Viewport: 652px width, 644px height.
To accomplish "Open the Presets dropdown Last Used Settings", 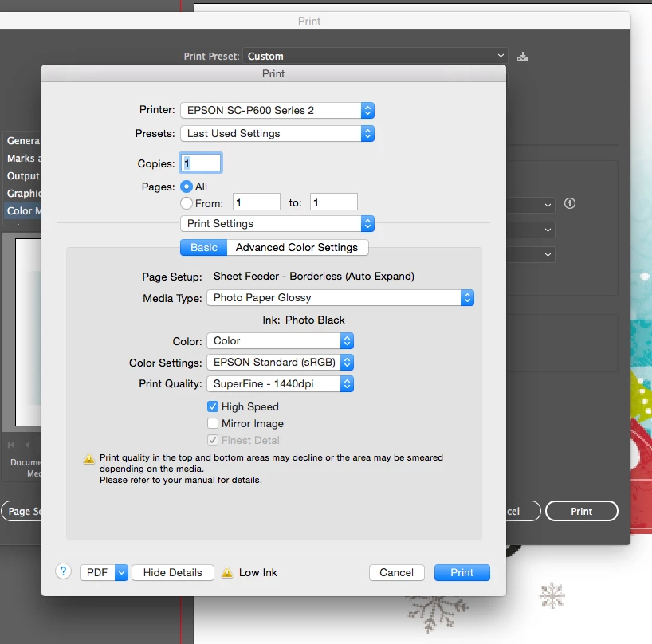I will tap(277, 133).
